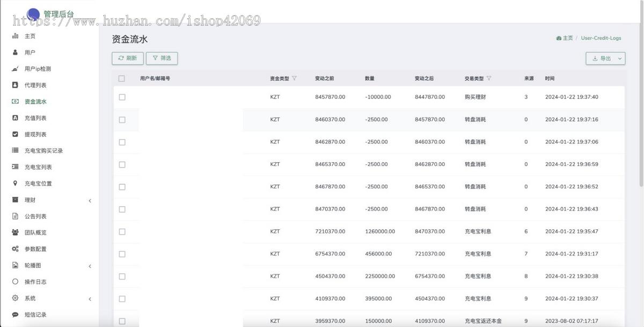The height and width of the screenshot is (327, 644).
Task: Click the filter icon next to 交易类型 header
Action: pos(488,78)
